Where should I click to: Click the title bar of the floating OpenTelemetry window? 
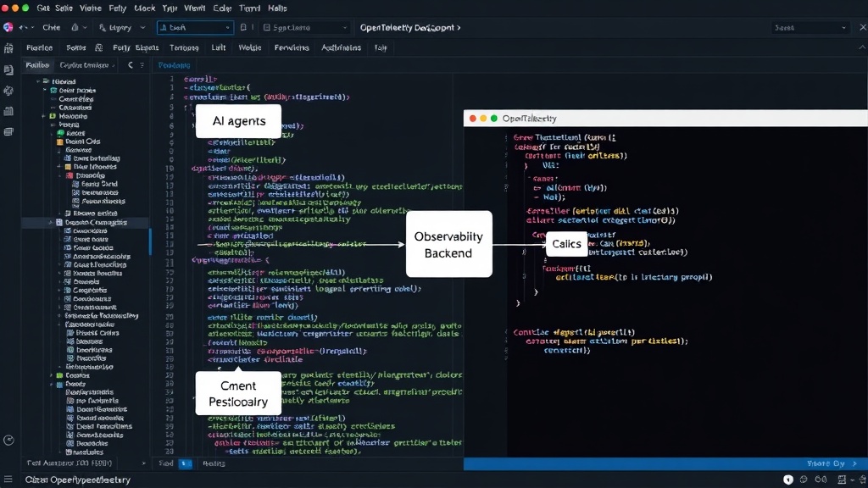[665, 119]
